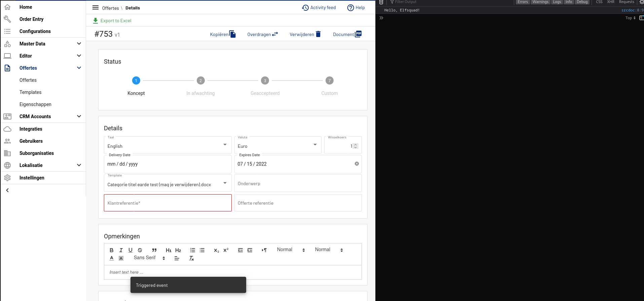The width and height of the screenshot is (644, 301).
Task: Select status step 3 Geaccepteerd
Action: 265,80
